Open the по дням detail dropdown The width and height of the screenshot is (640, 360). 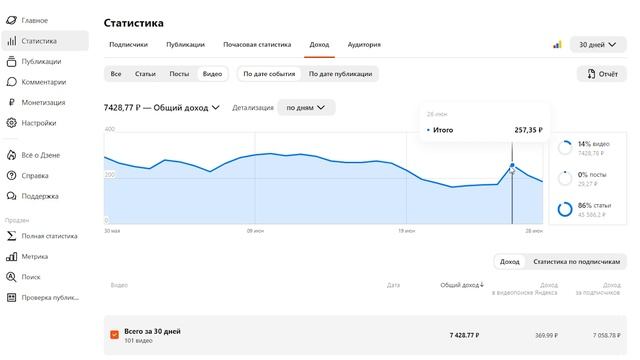point(306,108)
